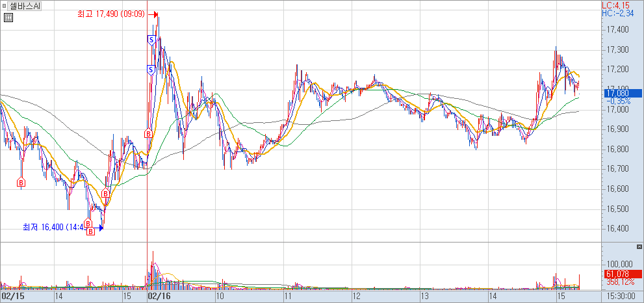Click the 17,400 price axis label
The width and height of the screenshot is (644, 303).
(617, 30)
